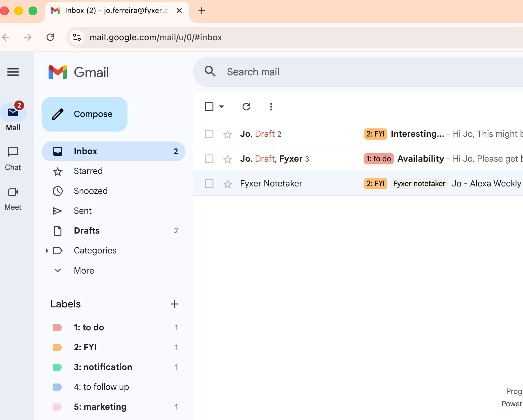Compose a new email
Viewport: 523px width, 420px height.
point(84,114)
